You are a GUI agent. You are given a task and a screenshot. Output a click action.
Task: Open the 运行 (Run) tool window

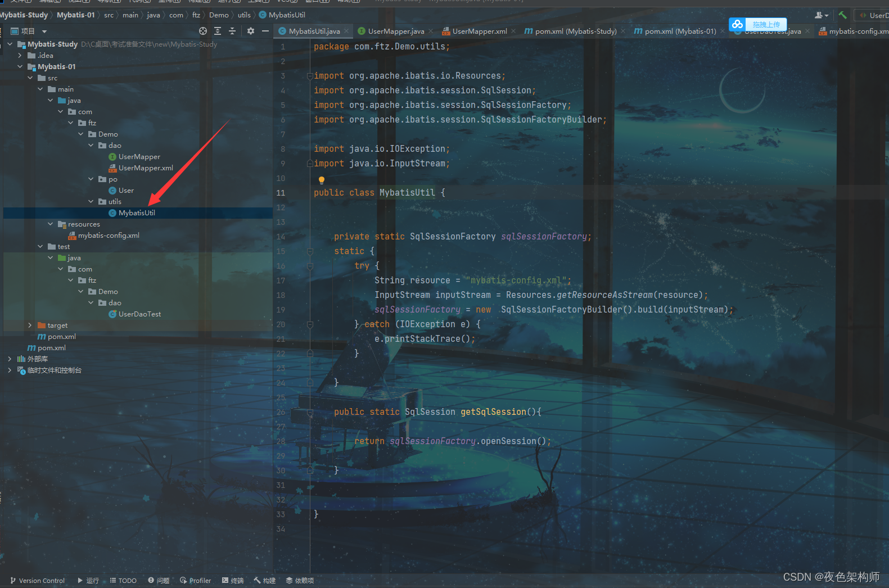click(88, 581)
